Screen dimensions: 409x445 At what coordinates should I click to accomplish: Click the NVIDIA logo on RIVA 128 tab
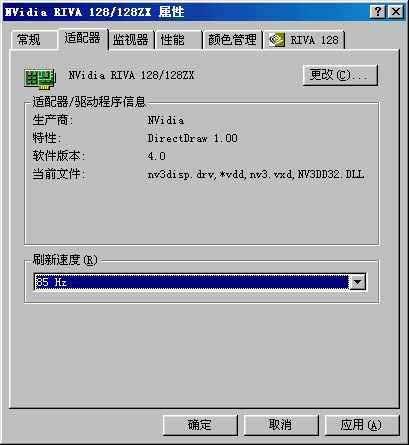[x=276, y=40]
